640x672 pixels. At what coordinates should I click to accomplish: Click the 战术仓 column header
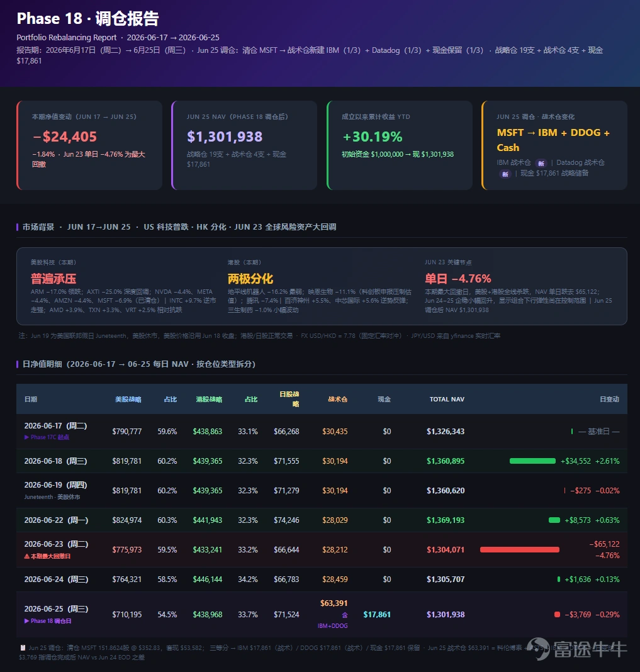(x=338, y=400)
